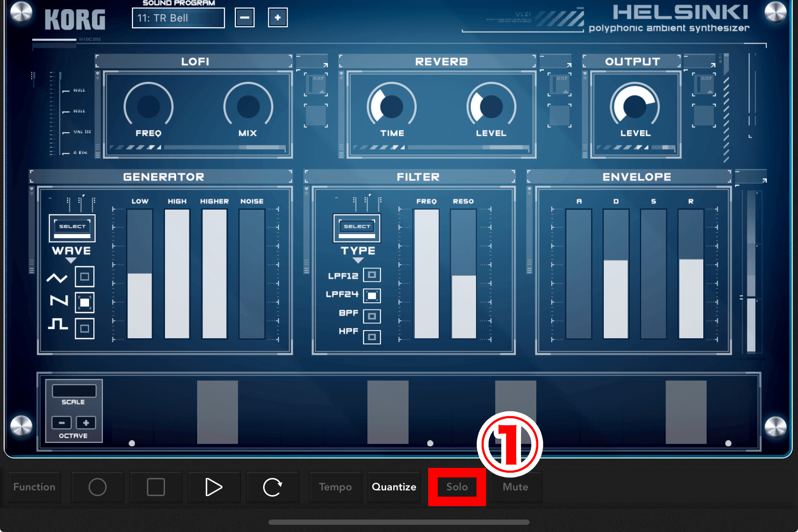Expand the ENVELOPE section arrow icon

coord(765,180)
